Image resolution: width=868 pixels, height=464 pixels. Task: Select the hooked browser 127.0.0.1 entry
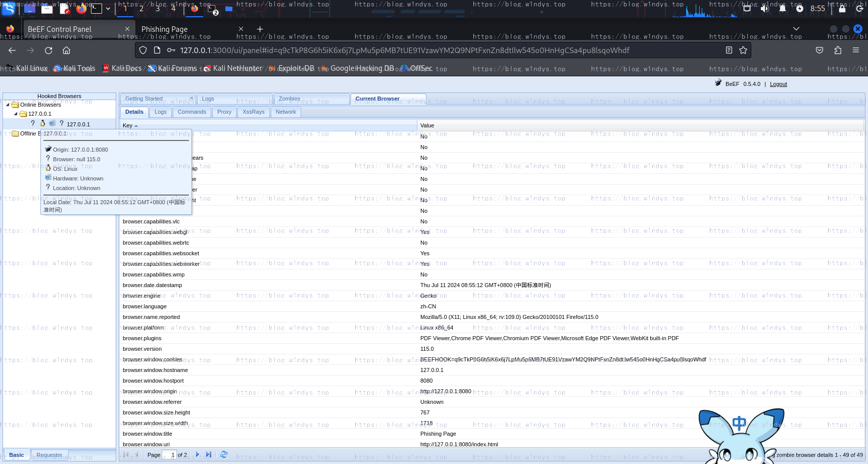[x=78, y=124]
